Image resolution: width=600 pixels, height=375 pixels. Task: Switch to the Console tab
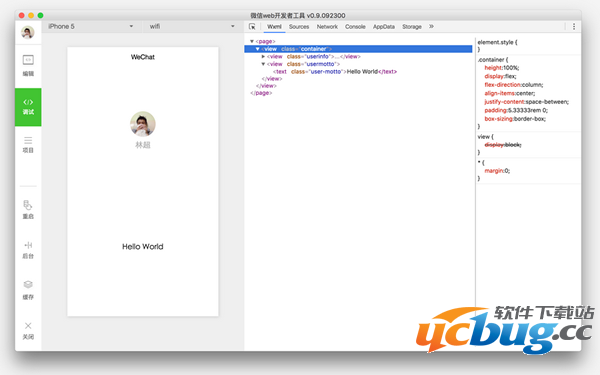pyautogui.click(x=355, y=26)
